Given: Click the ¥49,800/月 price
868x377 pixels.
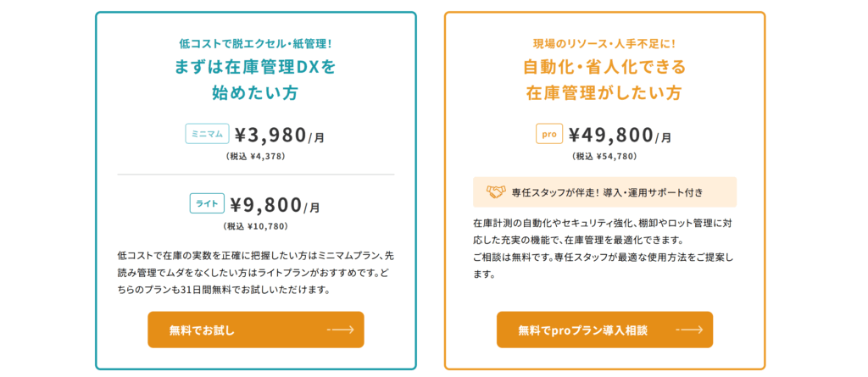Looking at the screenshot, I should (620, 135).
